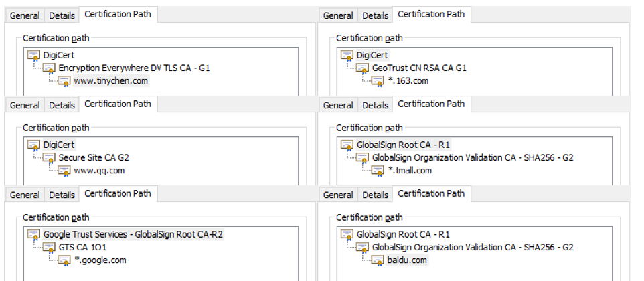Click DigiCert certificate icon above Secure Site CA G2
The width and height of the screenshot is (644, 281).
click(x=33, y=145)
